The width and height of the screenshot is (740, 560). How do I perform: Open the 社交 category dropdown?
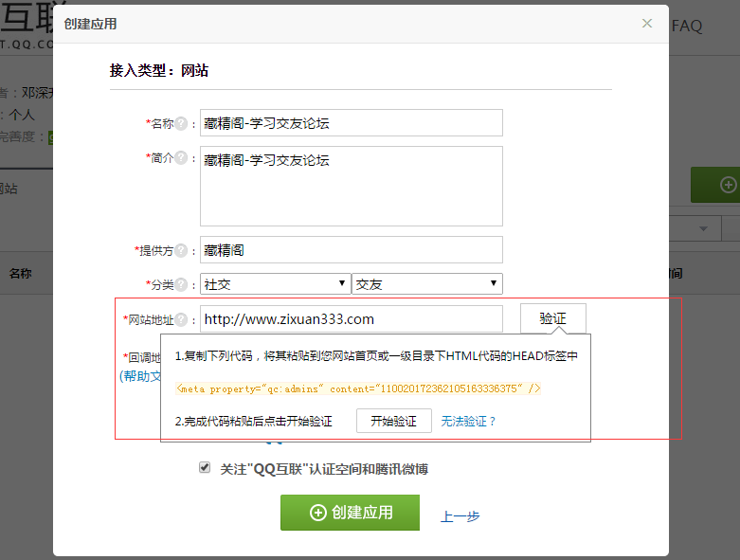(x=275, y=284)
